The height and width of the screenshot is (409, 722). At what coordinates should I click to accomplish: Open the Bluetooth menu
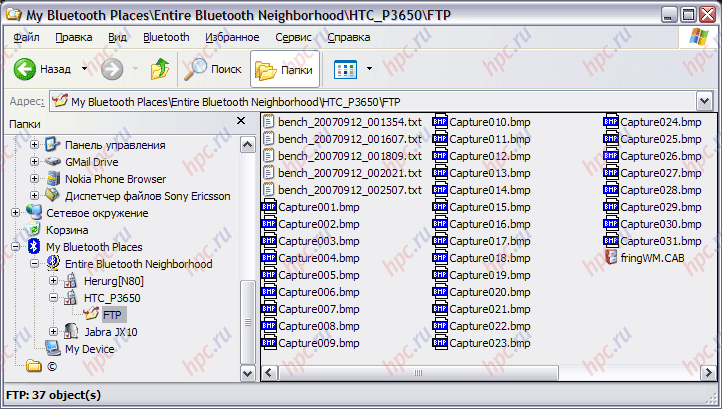(x=166, y=37)
